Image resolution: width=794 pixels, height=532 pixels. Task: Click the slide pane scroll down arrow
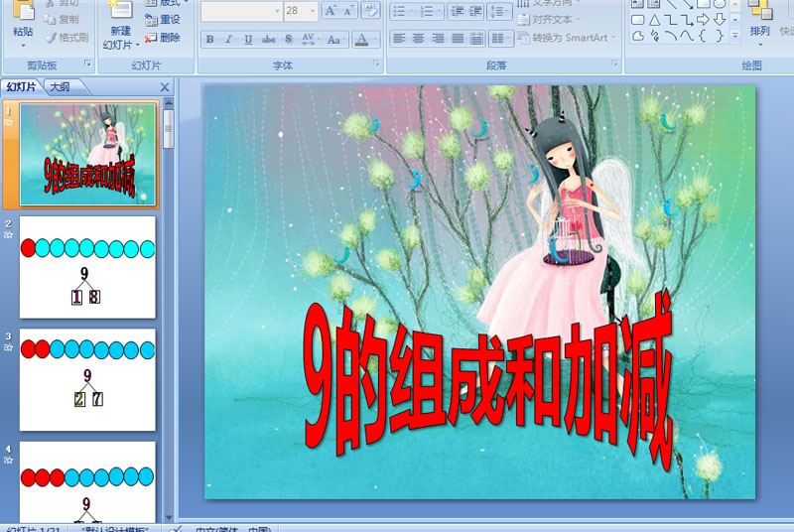click(x=169, y=517)
